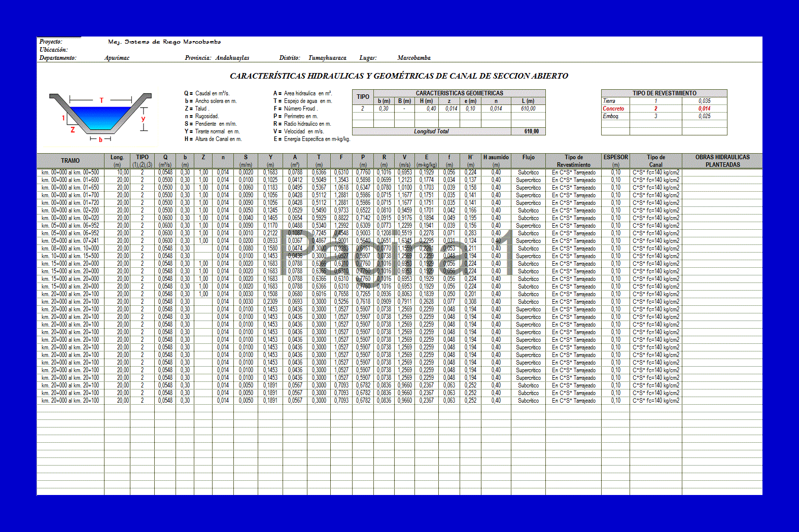This screenshot has height=532, width=799.
Task: Select the 0,1245 Y value cell
Action: coord(270,210)
